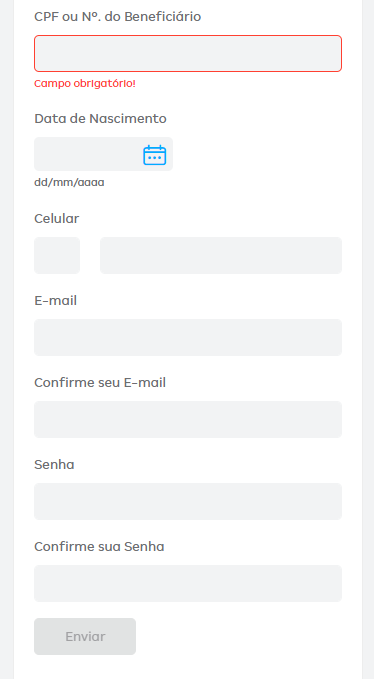
Task: Open the calendar date picker icon
Action: click(x=155, y=155)
